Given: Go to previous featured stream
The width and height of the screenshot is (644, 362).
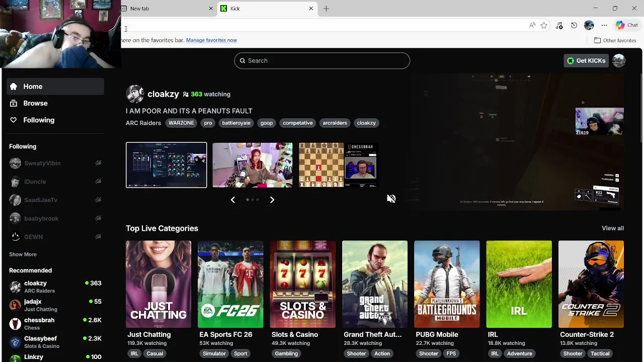Looking at the screenshot, I should pyautogui.click(x=232, y=200).
